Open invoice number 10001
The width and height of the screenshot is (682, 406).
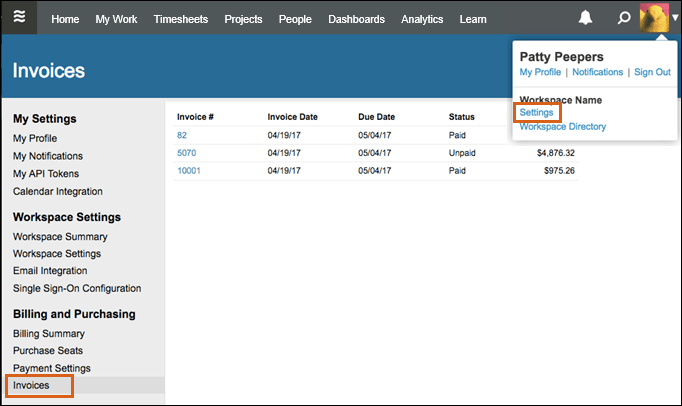click(x=190, y=171)
